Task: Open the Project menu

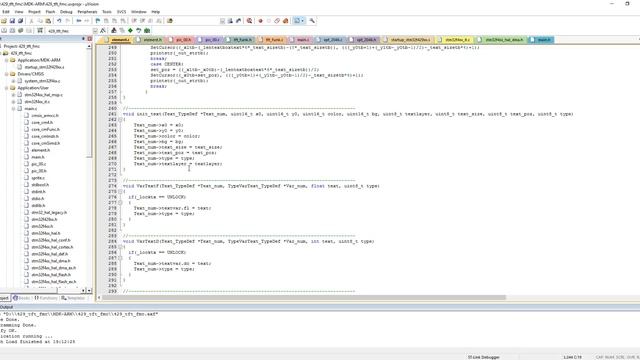Action: 34,12
